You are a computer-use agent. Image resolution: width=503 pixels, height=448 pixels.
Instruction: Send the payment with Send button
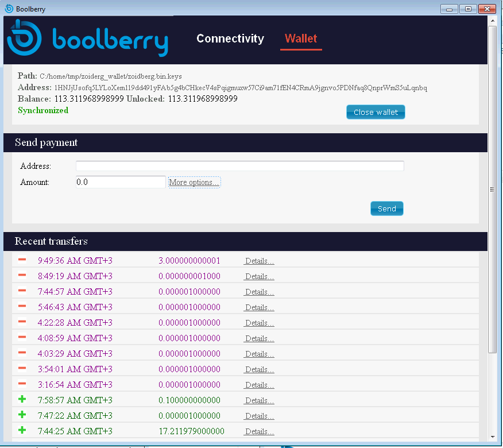pos(387,208)
